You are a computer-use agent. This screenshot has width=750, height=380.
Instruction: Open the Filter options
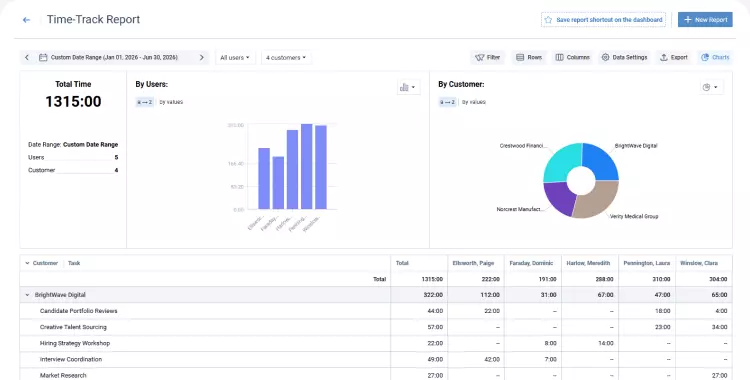click(x=487, y=57)
